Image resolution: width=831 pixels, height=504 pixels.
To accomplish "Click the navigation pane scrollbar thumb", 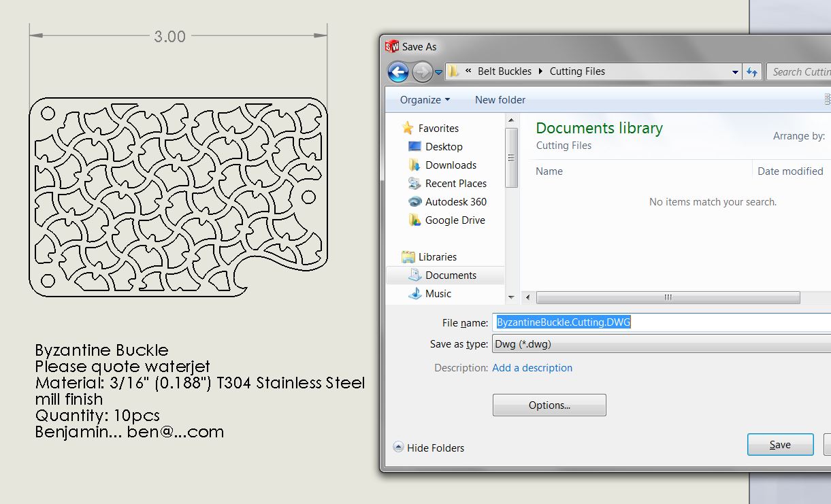I will pos(512,158).
